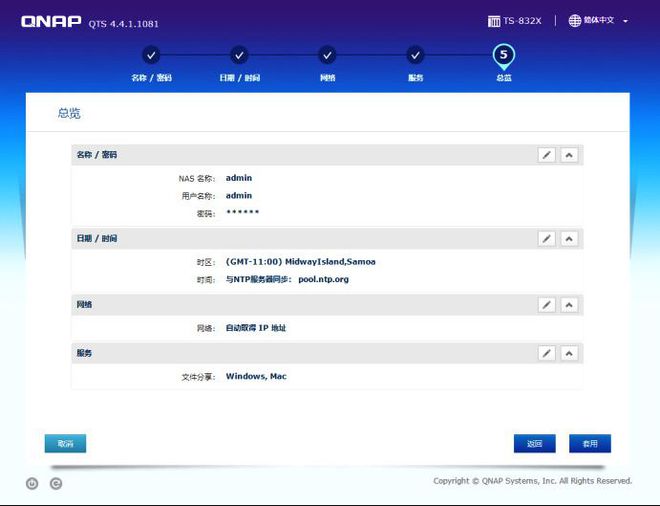660x506 pixels.
Task: Click the 总览 page heading
Action: (x=69, y=113)
